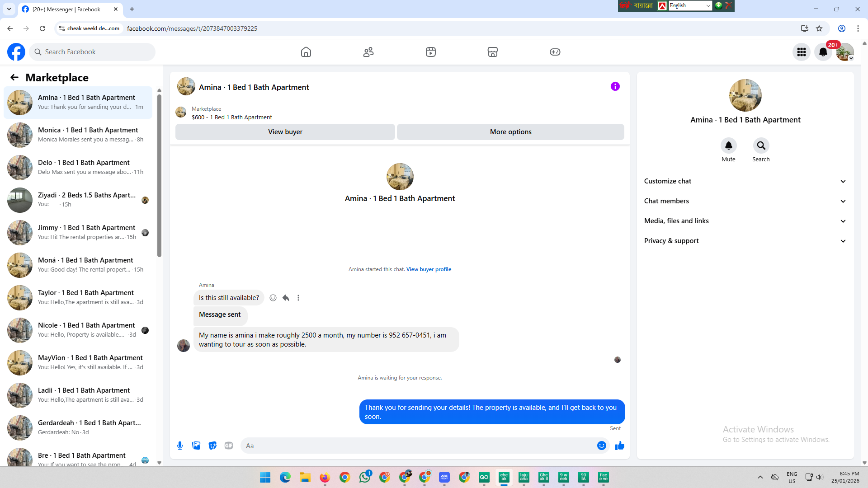Click the message text field
The image size is (868, 488).
[418, 446]
